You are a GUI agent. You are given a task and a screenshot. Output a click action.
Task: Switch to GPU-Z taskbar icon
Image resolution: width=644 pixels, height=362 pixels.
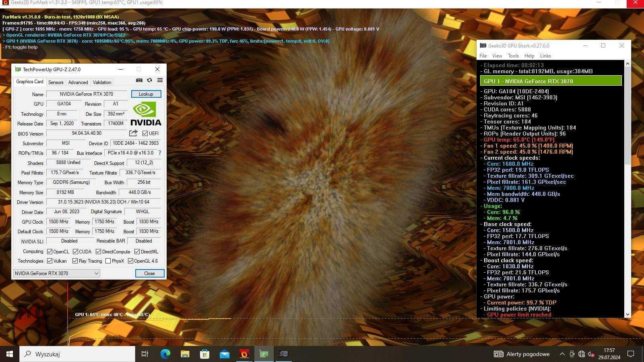[x=264, y=354]
